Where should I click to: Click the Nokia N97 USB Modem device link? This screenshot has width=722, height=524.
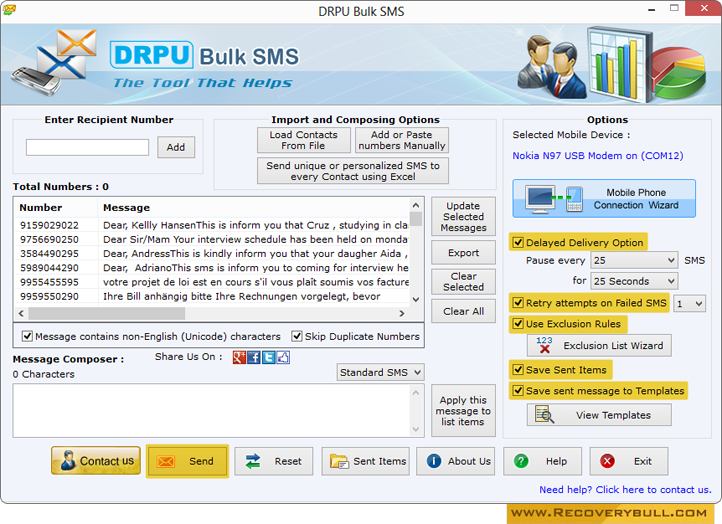click(x=598, y=156)
